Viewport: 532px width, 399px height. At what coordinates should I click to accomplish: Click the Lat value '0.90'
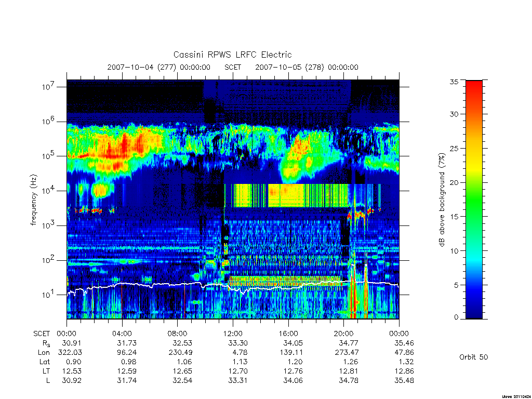pyautogui.click(x=74, y=362)
